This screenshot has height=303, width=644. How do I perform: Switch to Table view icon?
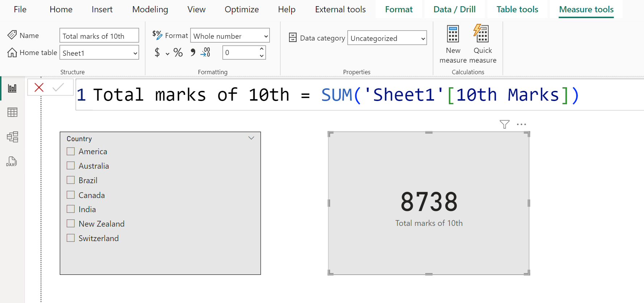tap(12, 113)
